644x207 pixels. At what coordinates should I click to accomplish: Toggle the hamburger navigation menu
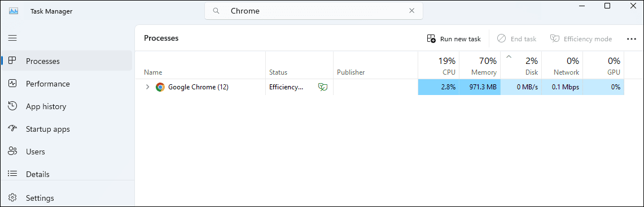pyautogui.click(x=12, y=38)
